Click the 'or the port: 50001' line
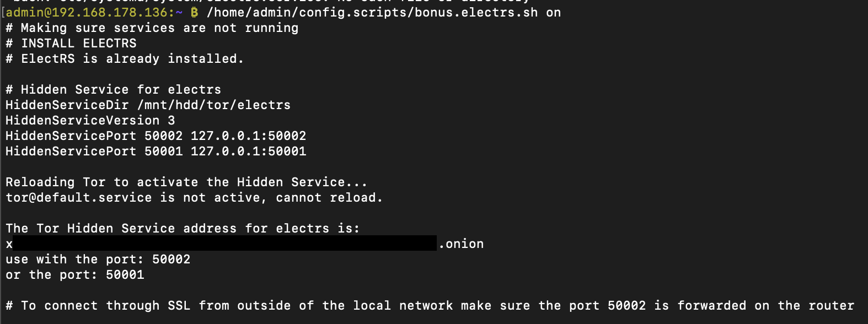The height and width of the screenshot is (324, 868). coord(74,274)
